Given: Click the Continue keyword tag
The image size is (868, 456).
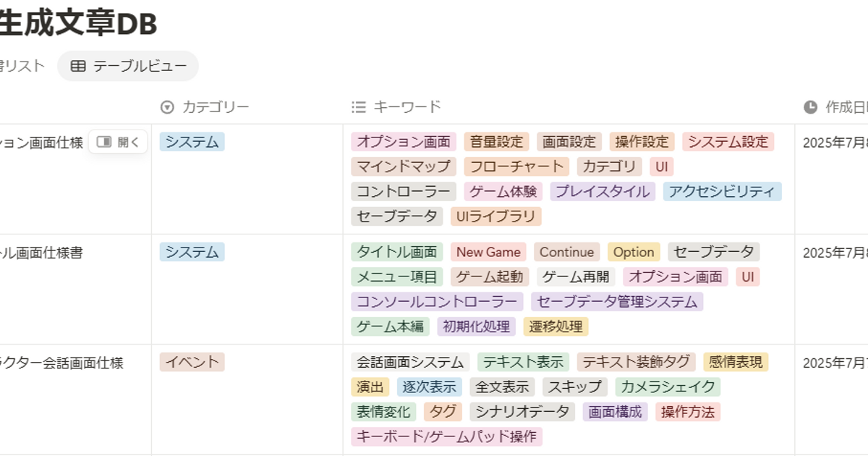Looking at the screenshot, I should (x=566, y=252).
